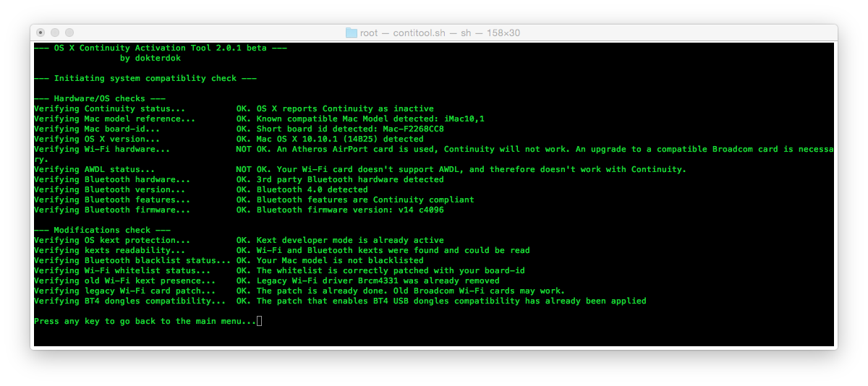Zoom the terminal window
This screenshot has width=868, height=386.
(69, 33)
